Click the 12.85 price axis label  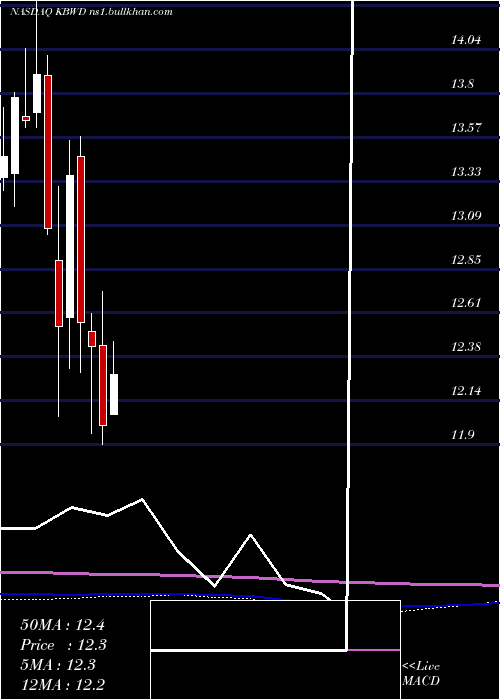click(x=466, y=259)
